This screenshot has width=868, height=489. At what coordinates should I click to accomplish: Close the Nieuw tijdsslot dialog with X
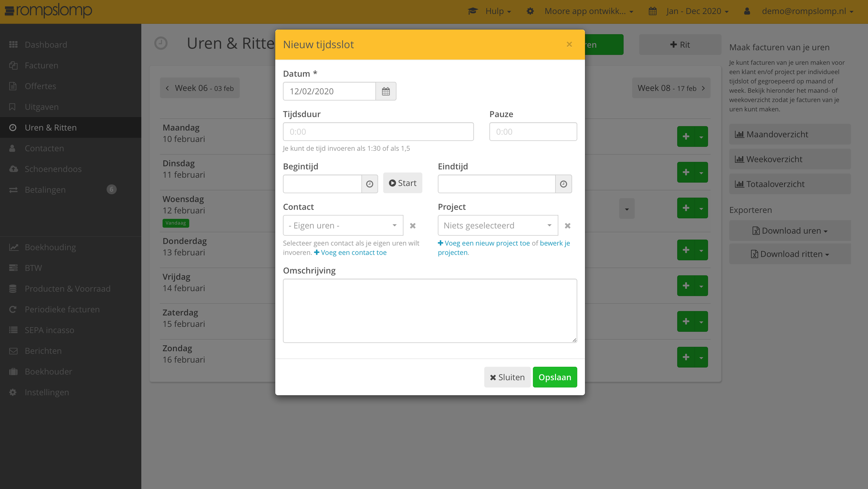click(x=569, y=44)
